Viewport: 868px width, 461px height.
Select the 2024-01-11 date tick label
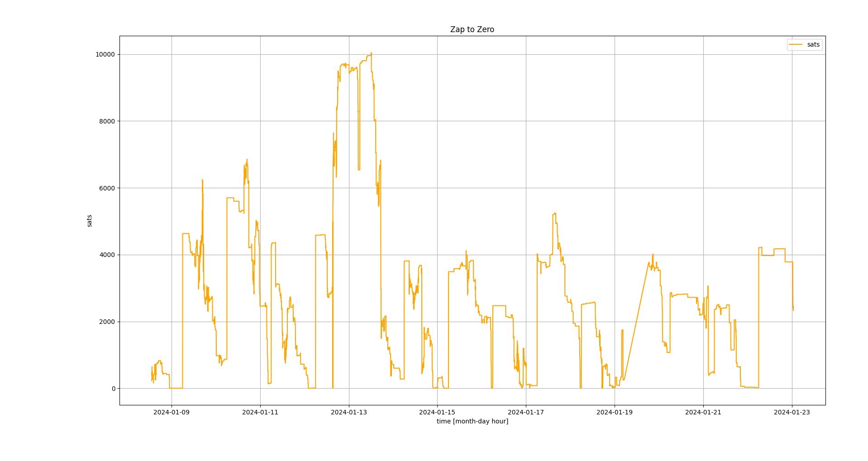tap(260, 412)
